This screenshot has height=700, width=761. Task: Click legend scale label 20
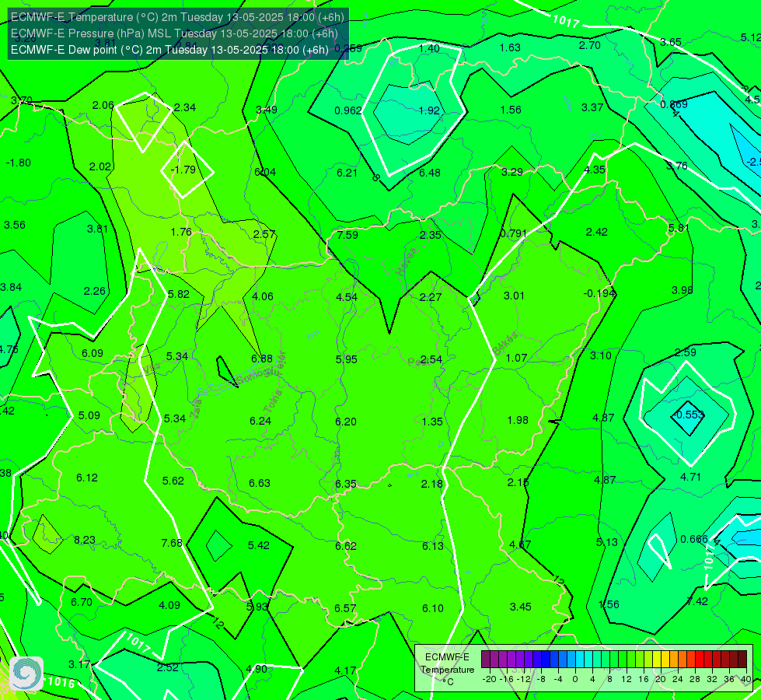coord(661,679)
